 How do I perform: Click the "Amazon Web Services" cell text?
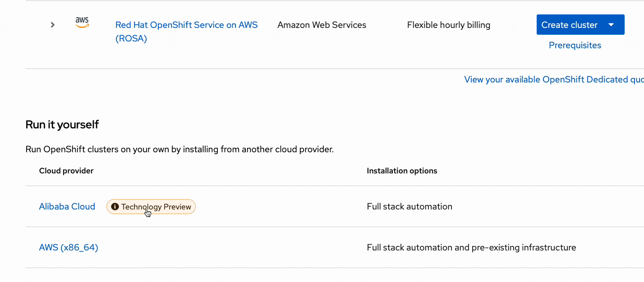pos(322,25)
